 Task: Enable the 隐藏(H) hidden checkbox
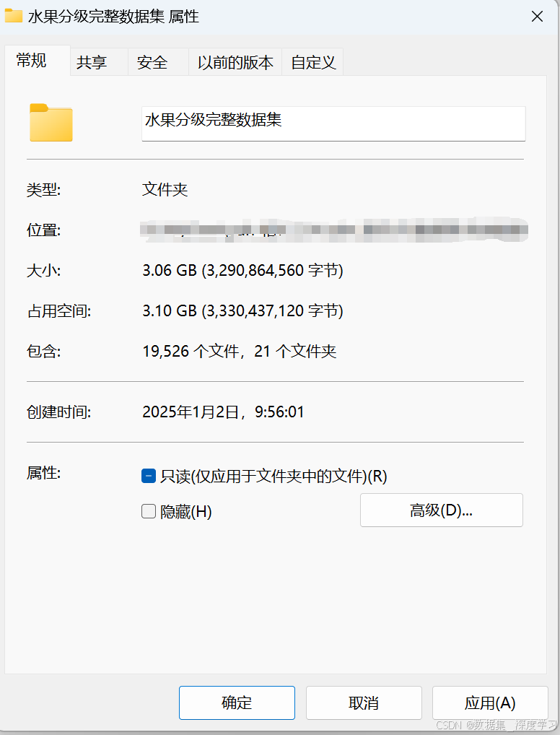149,511
